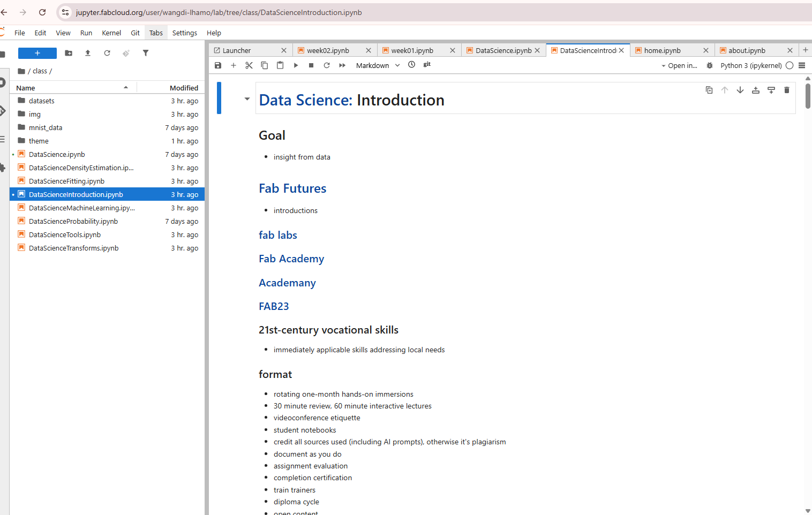
Task: Run the selected cell
Action: [x=296, y=65]
